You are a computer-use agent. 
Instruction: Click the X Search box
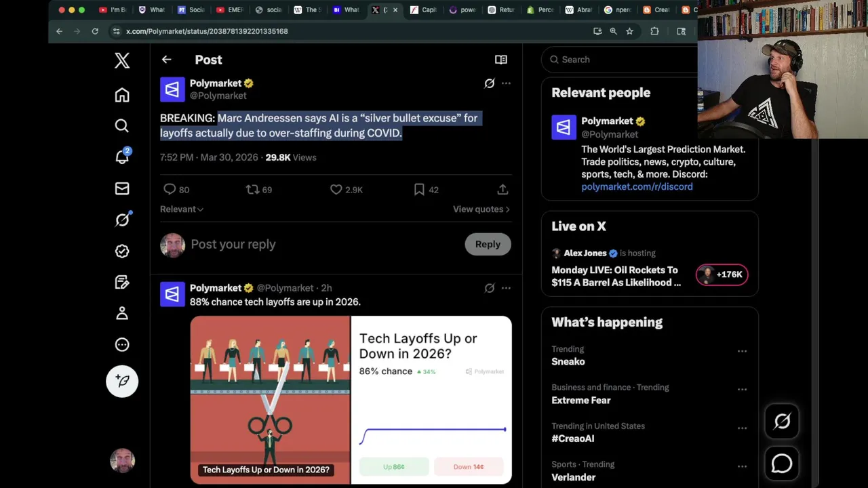click(620, 60)
